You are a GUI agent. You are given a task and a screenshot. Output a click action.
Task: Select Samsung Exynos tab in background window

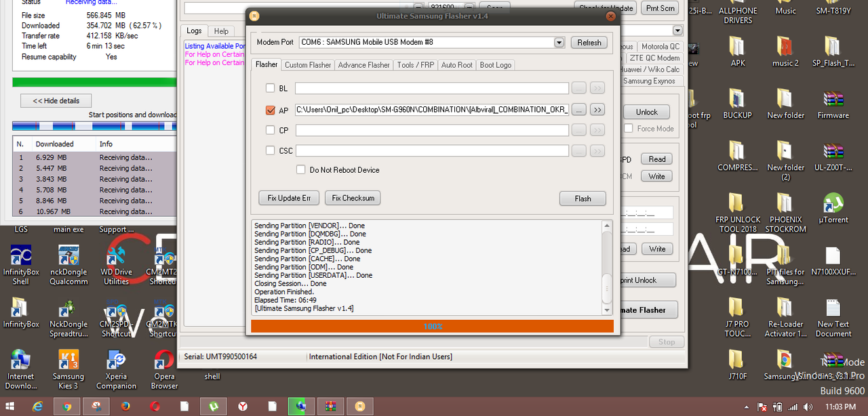pyautogui.click(x=649, y=81)
